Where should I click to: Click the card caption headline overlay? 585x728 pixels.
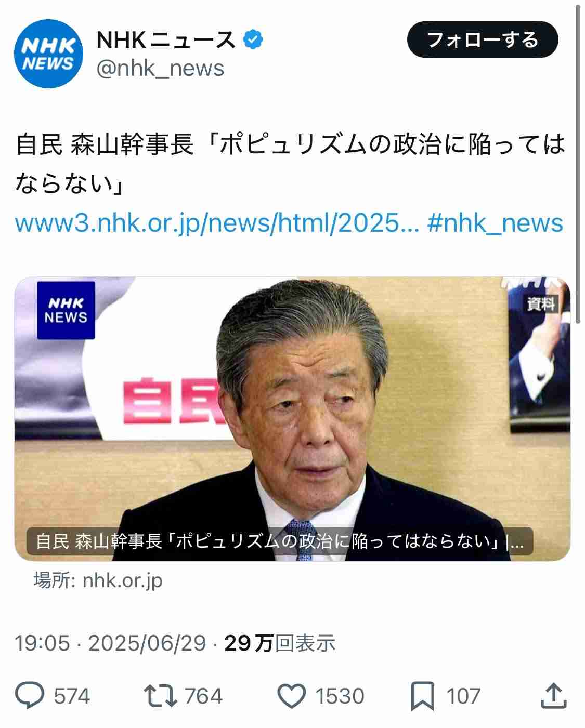tap(280, 541)
